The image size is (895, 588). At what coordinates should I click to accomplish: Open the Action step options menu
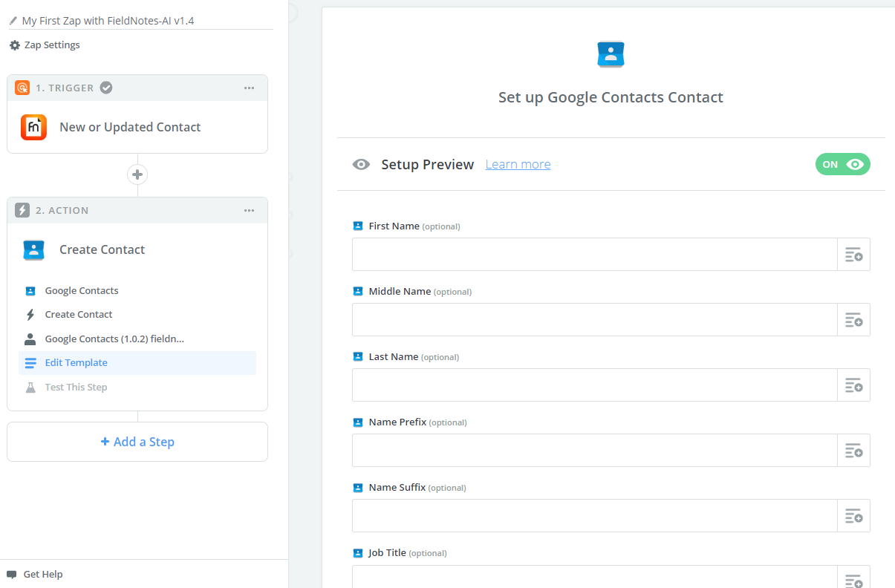pyautogui.click(x=250, y=210)
